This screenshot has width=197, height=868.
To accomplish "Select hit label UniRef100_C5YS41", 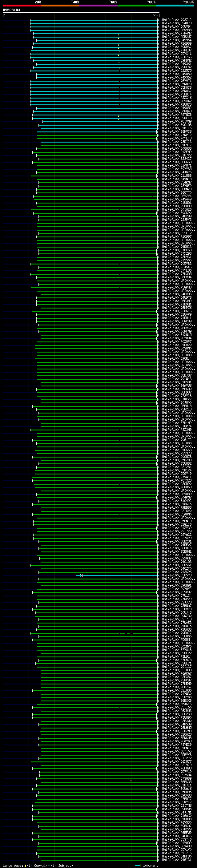I will click(x=177, y=54).
